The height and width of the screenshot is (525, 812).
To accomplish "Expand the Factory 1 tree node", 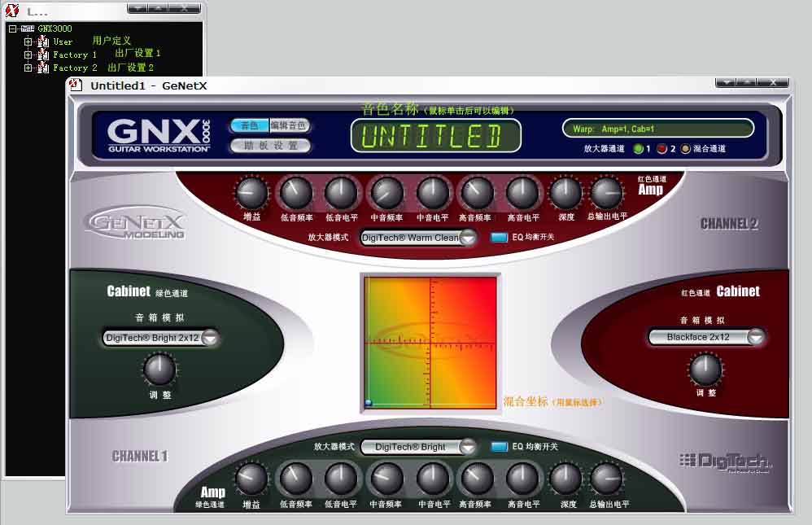I will pyautogui.click(x=28, y=55).
